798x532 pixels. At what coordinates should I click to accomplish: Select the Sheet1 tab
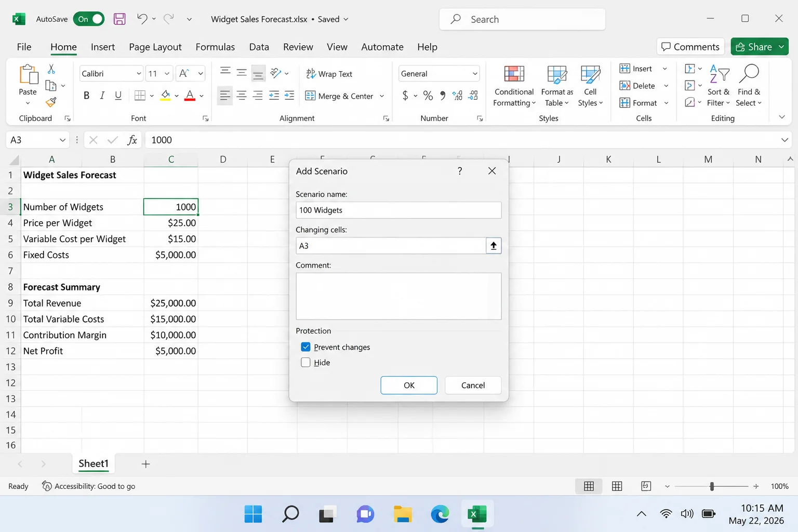click(94, 463)
